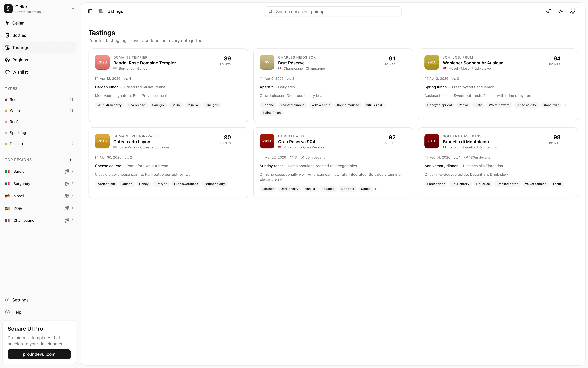Click the grape icon beside Burgundy
588x368 pixels.
67,184
